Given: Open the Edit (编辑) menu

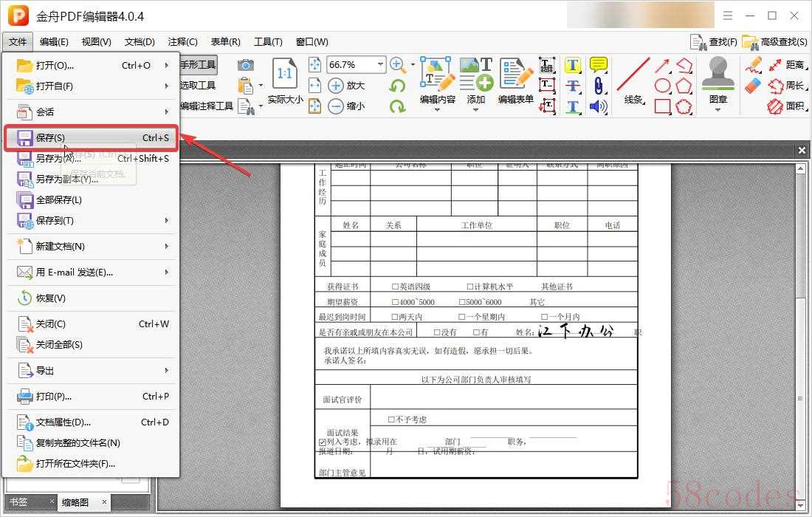Looking at the screenshot, I should (x=54, y=42).
